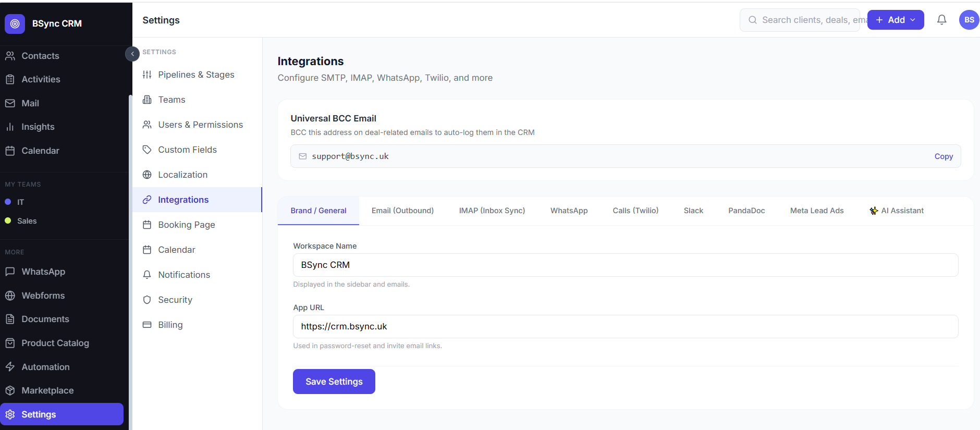Screen dimensions: 980x430
Task: Copy the universal BCC email address
Action: point(944,156)
